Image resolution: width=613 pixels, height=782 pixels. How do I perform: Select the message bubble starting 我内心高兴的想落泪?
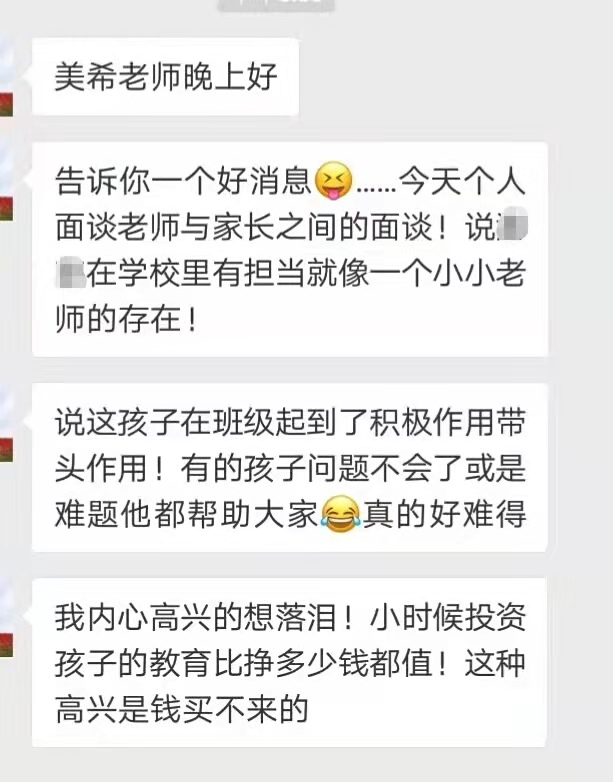coord(290,662)
